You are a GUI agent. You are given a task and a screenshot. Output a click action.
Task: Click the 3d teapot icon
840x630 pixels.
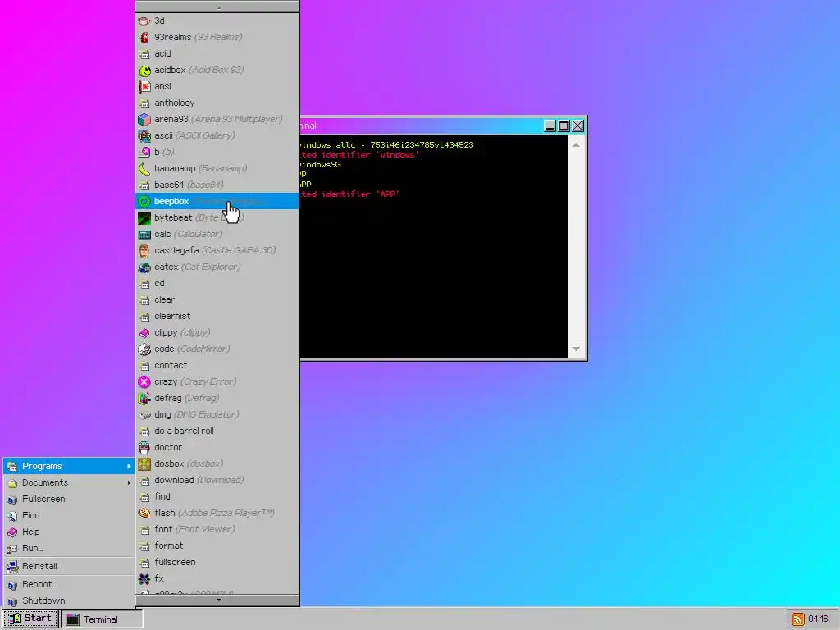144,21
